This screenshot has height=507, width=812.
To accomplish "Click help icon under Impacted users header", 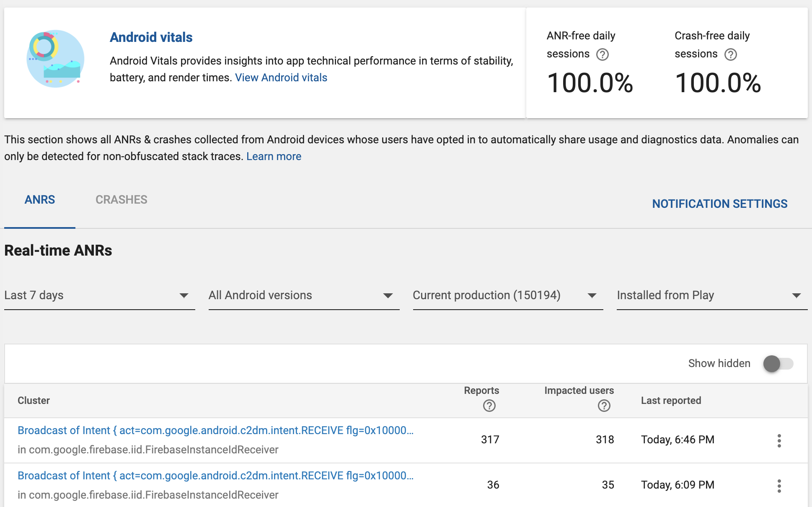I will click(604, 406).
